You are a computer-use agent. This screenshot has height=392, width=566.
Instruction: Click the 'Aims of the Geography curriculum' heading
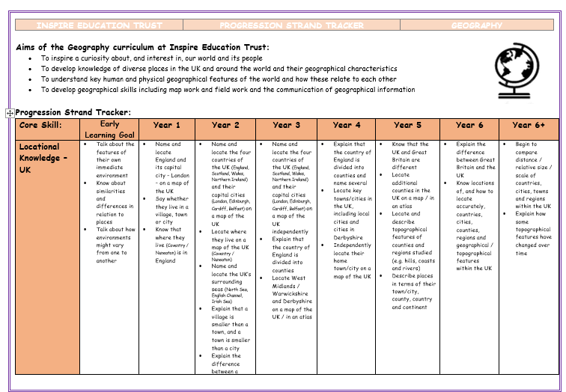(x=142, y=47)
